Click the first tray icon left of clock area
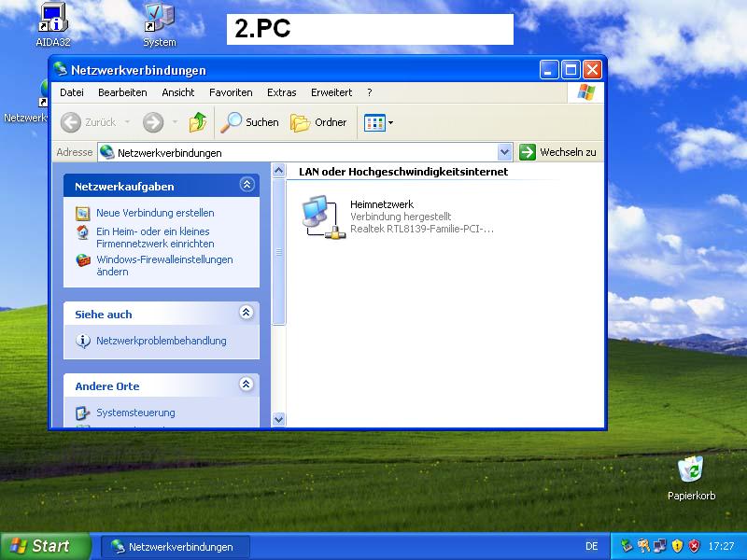 tap(627, 546)
